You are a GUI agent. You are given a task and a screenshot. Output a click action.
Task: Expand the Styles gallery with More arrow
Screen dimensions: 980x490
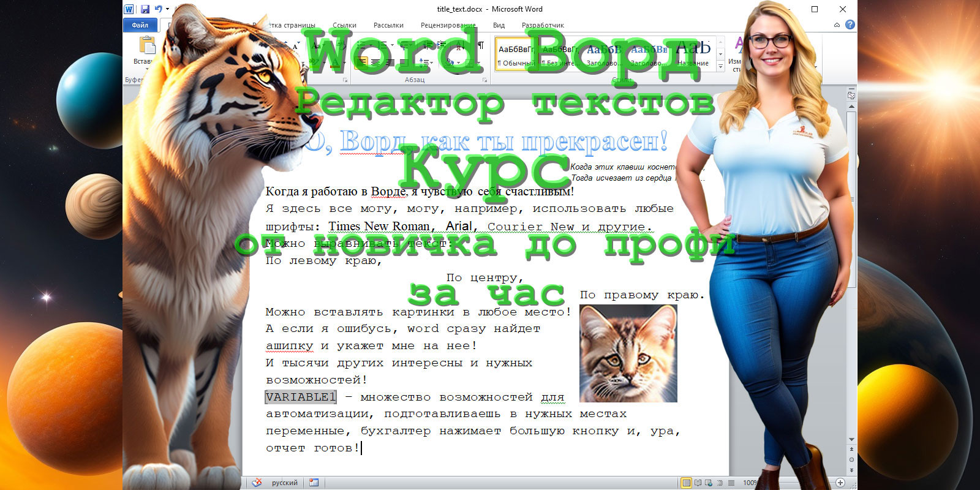720,65
